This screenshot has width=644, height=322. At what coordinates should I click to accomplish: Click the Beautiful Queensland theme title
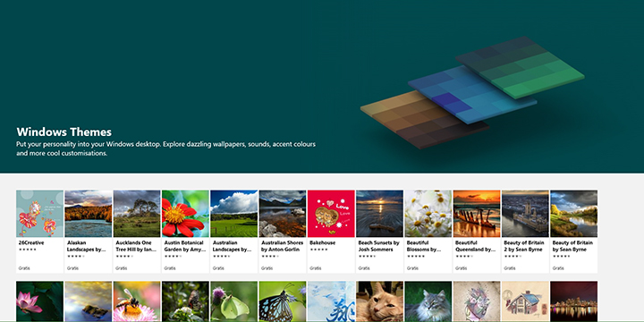click(475, 246)
